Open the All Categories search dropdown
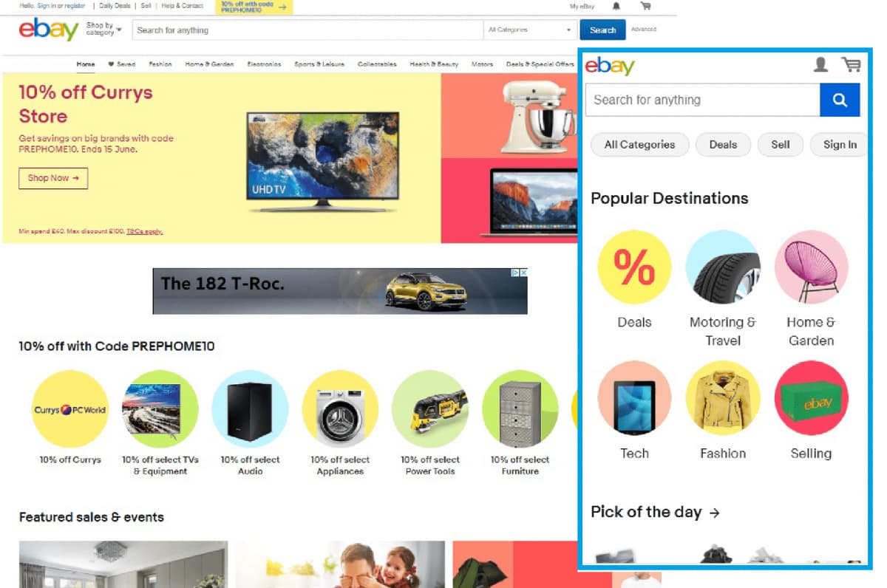Viewport: 887px width, 588px height. click(529, 30)
